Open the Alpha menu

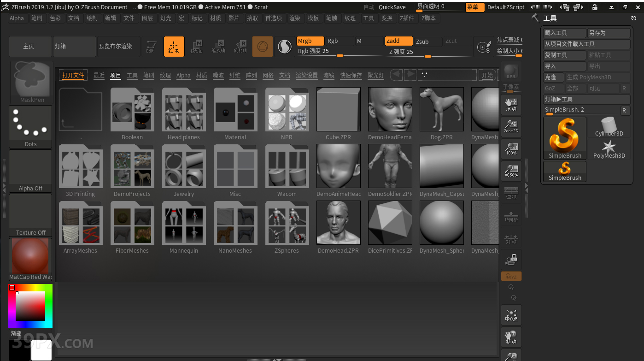pyautogui.click(x=17, y=18)
